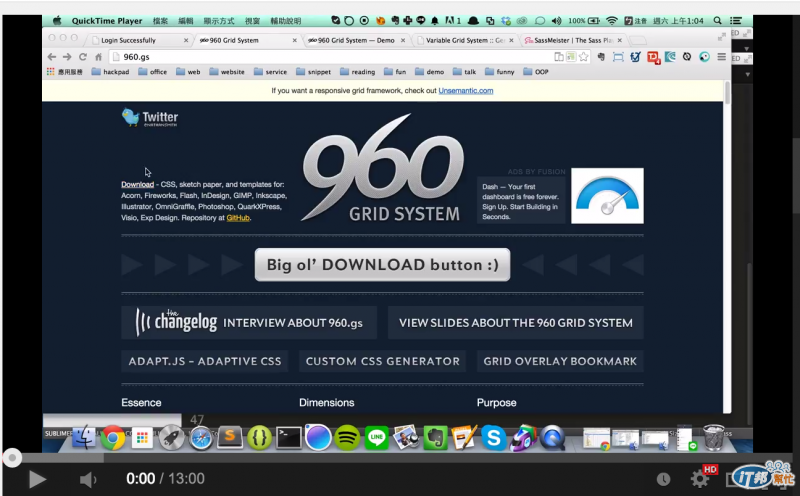Open the HD settings gear in player
Viewport: 800px width, 496px height.
[700, 479]
